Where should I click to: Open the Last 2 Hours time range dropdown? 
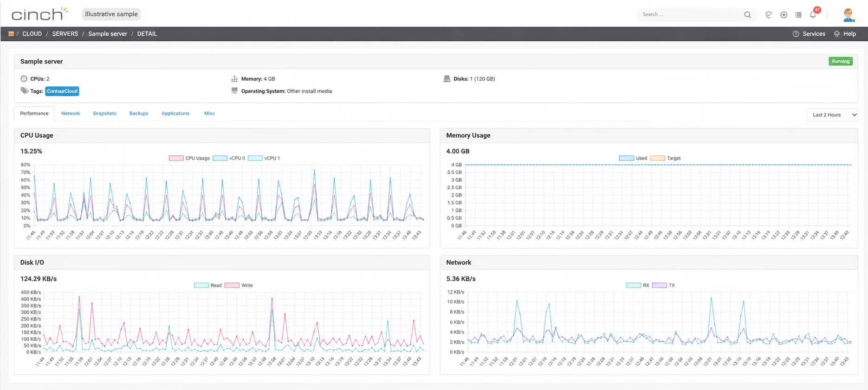point(832,115)
